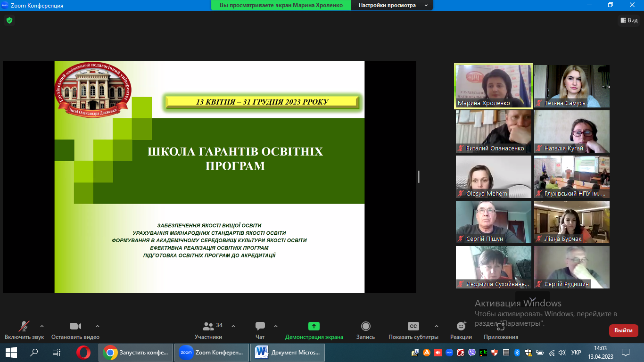
Task: Open the Вид view layout menu
Action: 628,20
